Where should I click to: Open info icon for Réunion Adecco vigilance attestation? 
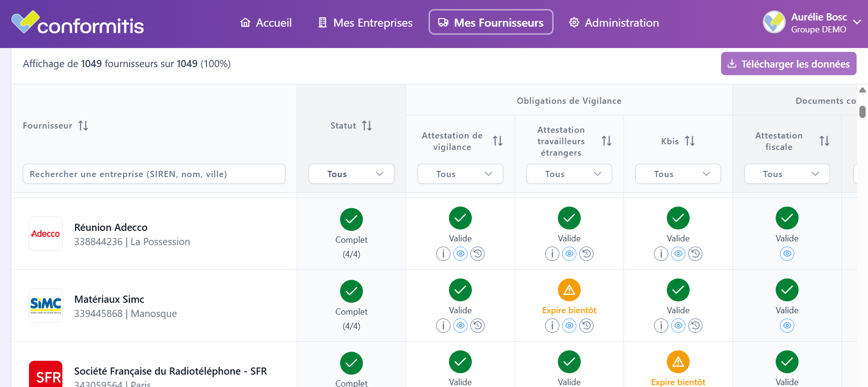[x=443, y=254]
